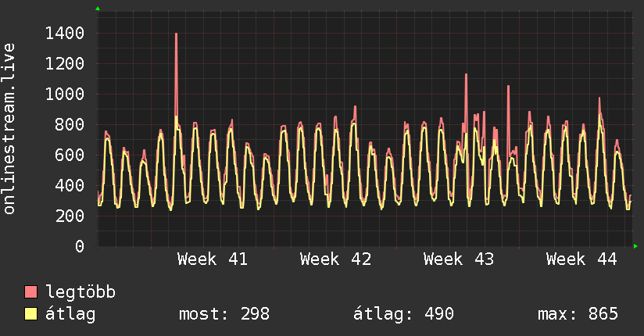Click the pink legtöbb legend swatch

[x=30, y=291]
